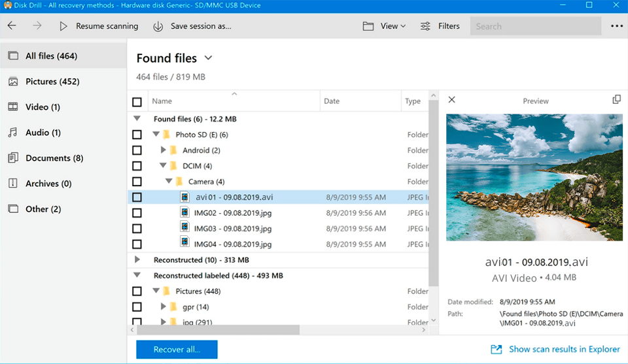Open the three-dots more options menu

(x=617, y=26)
